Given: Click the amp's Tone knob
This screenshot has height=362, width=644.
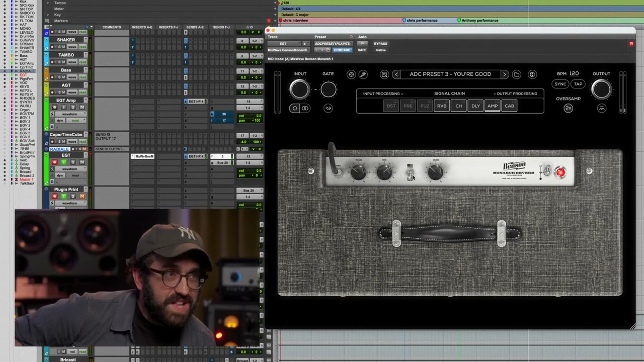Looking at the screenshot, I should coord(384,173).
